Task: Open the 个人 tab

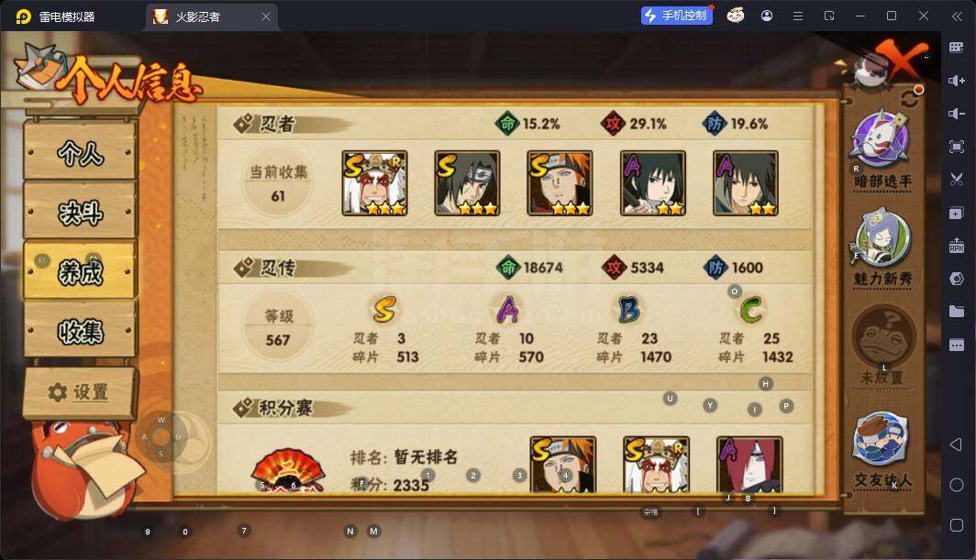Action: coord(81,152)
